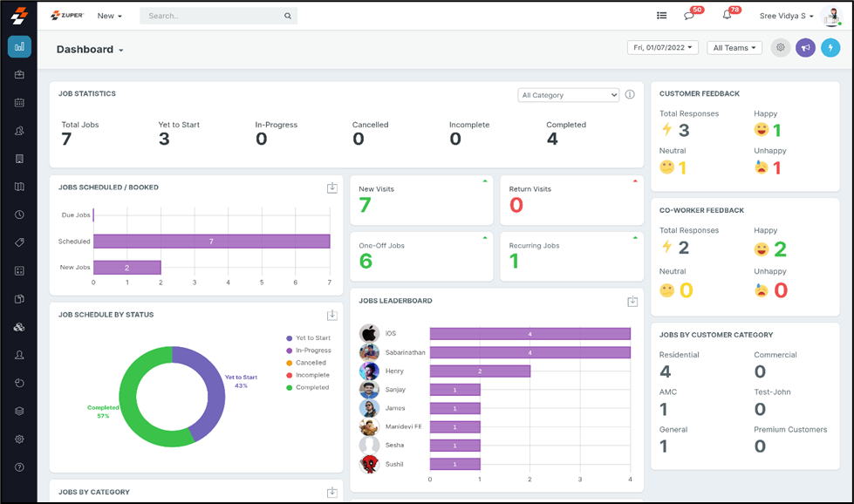854x504 pixels.
Task: Click the blue lightning action button
Action: point(830,47)
